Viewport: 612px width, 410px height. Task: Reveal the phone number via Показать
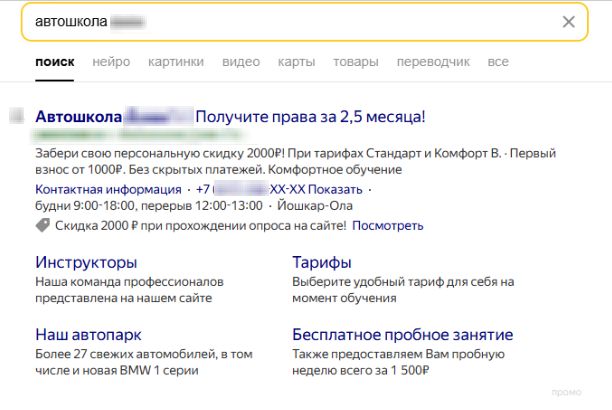335,189
